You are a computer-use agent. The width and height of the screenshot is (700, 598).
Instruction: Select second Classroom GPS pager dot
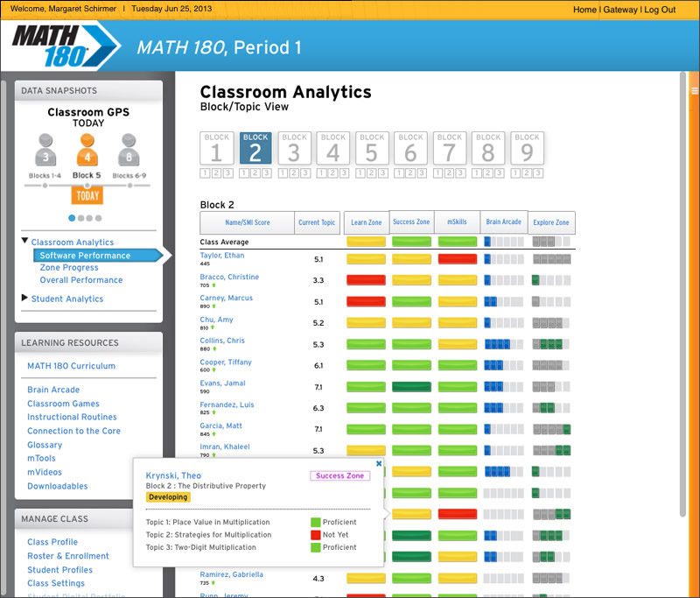(80, 218)
